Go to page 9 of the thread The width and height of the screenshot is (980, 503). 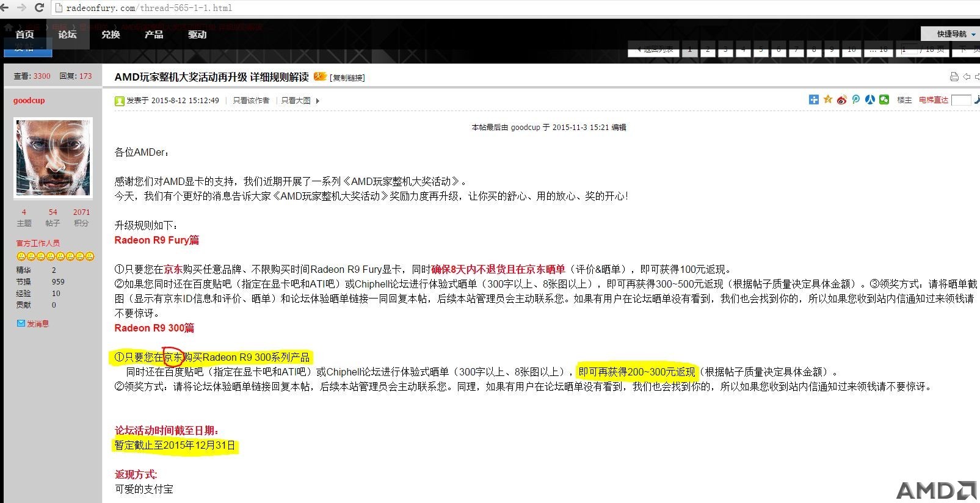coord(832,49)
